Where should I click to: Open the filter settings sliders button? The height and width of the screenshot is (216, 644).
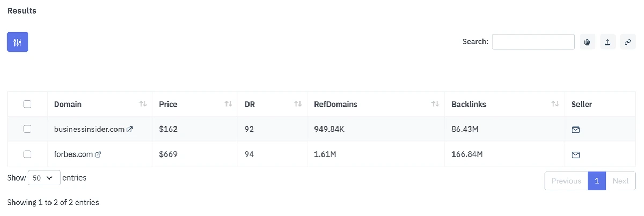pyautogui.click(x=18, y=42)
